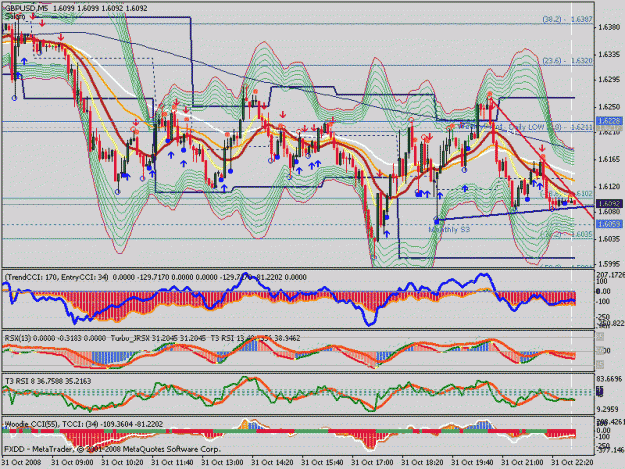Click the 31 Oct 11:40 time label
Screen dimensions: 625x469
point(172,463)
